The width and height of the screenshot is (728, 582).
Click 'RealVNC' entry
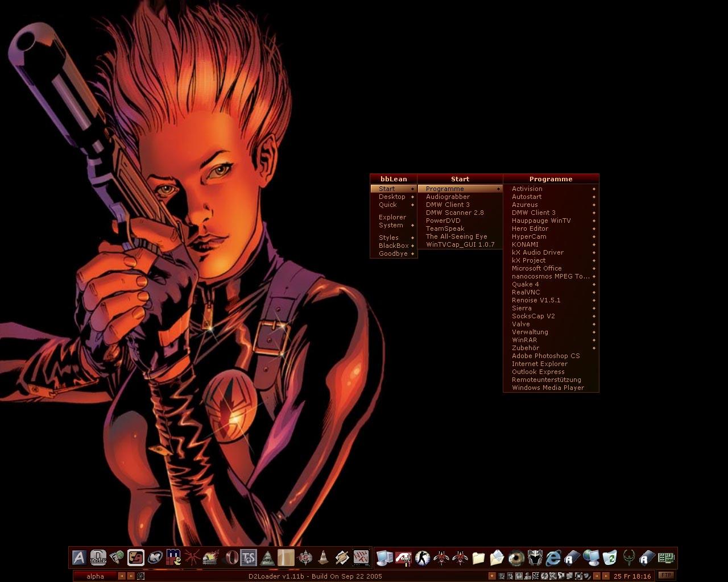551,292
